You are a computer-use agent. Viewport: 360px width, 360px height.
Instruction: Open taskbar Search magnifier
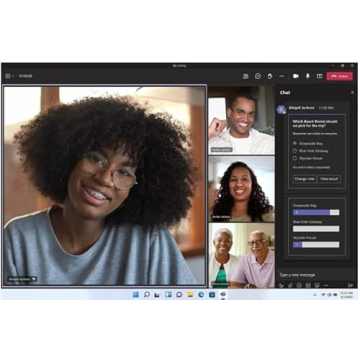147,295
